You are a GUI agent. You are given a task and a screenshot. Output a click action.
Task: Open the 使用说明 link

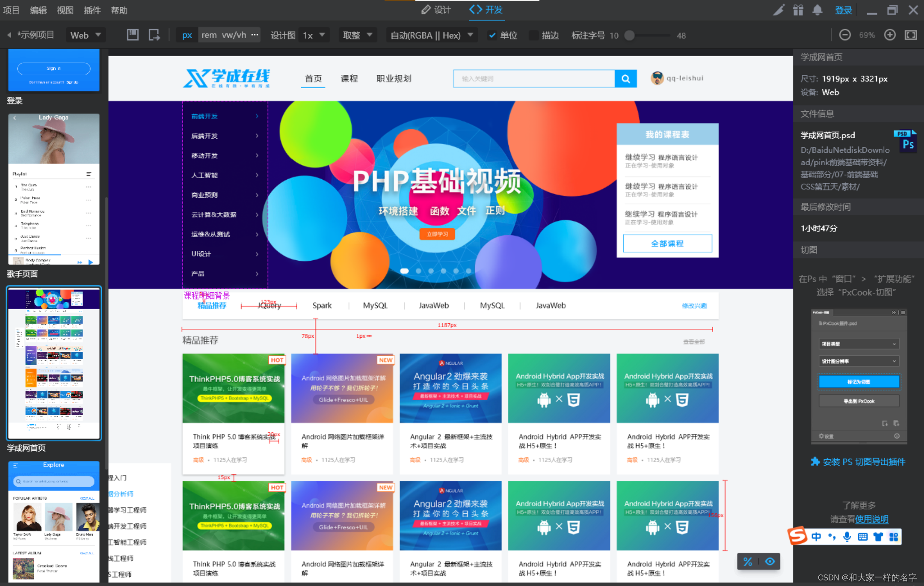871,519
